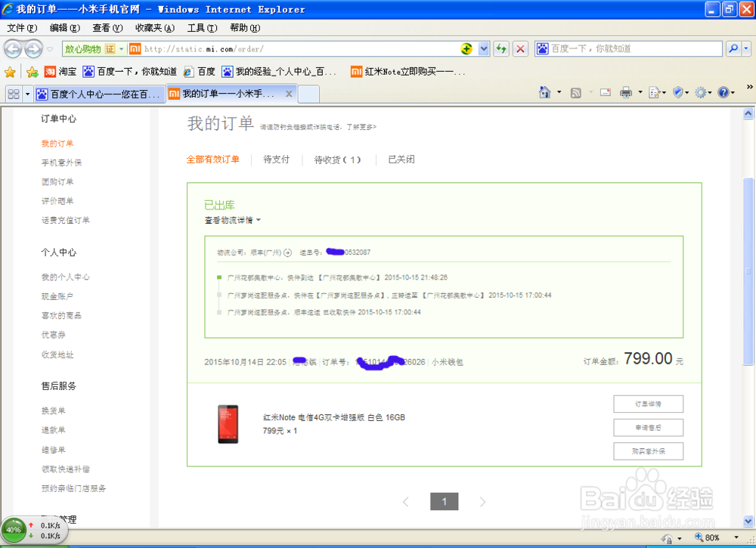The width and height of the screenshot is (756, 548).
Task: Open the 帮助(H) menu
Action: coord(245,28)
